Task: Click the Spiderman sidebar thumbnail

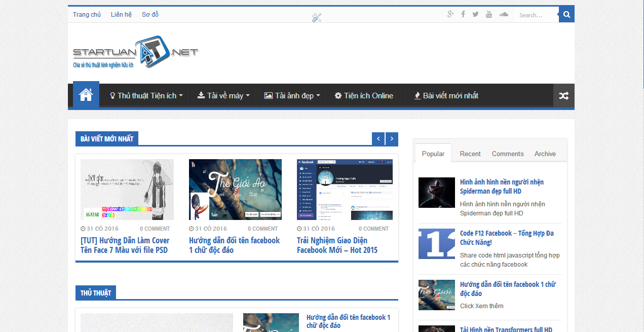Action: pos(437,193)
